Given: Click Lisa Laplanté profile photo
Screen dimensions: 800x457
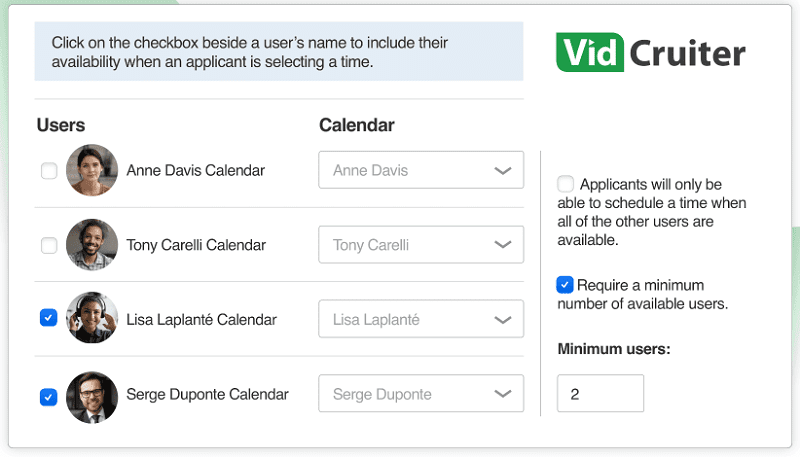Looking at the screenshot, I should 92,319.
